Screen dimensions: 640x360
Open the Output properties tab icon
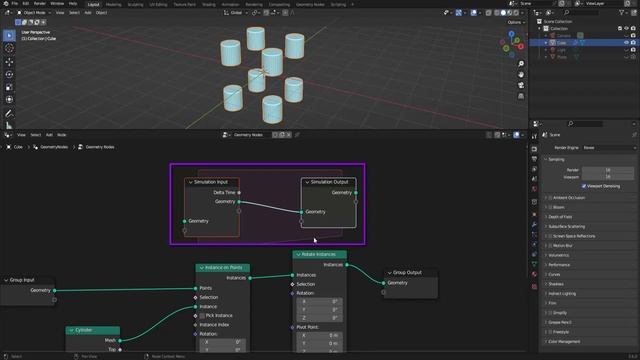tap(534, 159)
